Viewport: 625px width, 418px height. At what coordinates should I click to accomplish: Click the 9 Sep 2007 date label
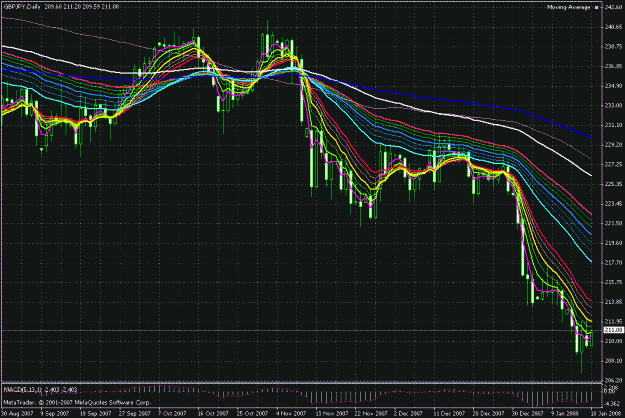click(55, 413)
